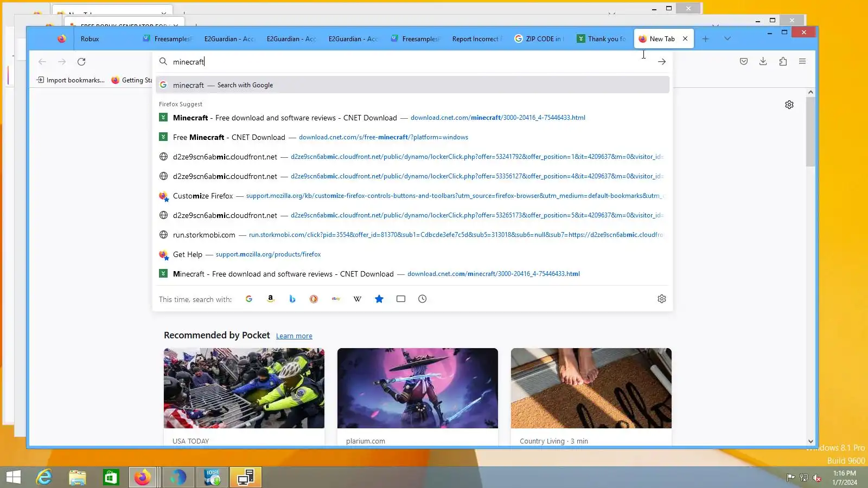
Task: Open USA TODAY Pocket story thumbnail
Action: coord(244,388)
